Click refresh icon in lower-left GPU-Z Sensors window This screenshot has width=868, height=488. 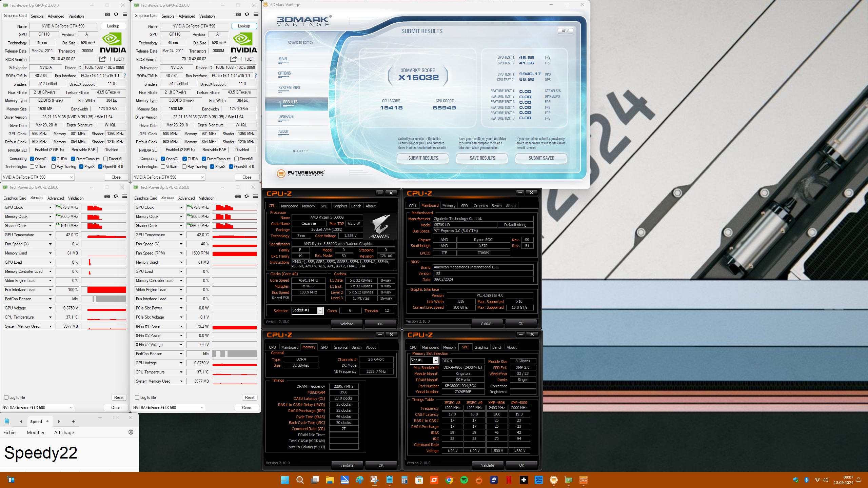coord(116,197)
